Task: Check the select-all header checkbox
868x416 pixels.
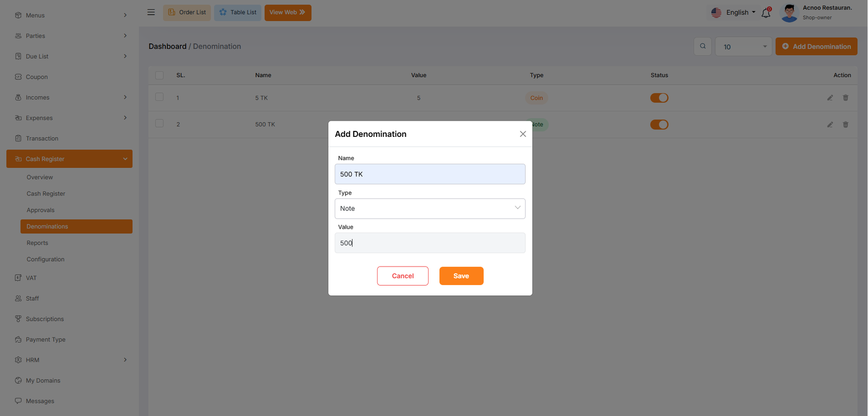Action: click(159, 75)
